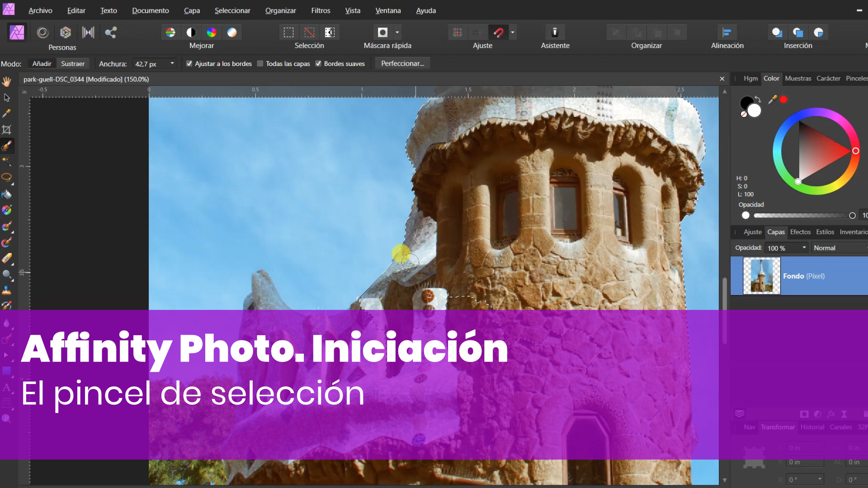Viewport: 868px width, 488px height.
Task: Open the Archivo menu
Action: (40, 10)
